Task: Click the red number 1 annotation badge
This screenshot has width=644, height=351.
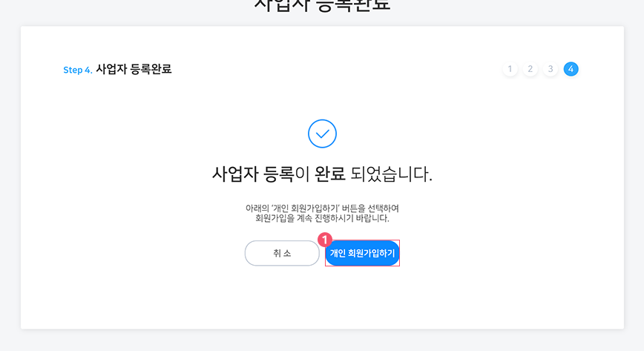Action: pos(325,240)
